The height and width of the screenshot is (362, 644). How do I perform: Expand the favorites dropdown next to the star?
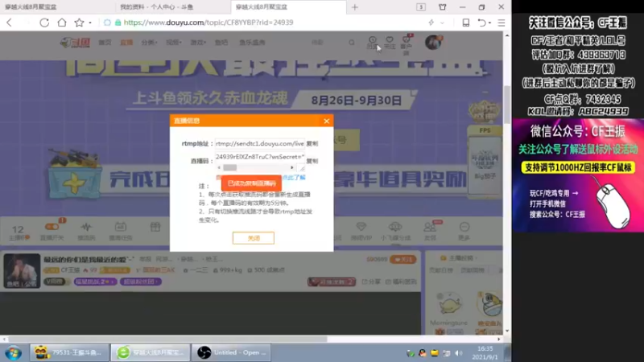click(90, 23)
